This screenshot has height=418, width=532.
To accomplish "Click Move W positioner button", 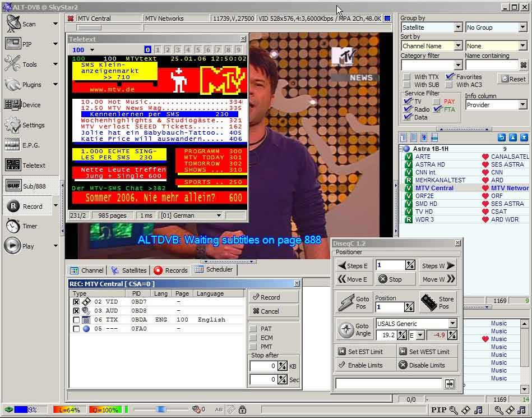I will (438, 279).
